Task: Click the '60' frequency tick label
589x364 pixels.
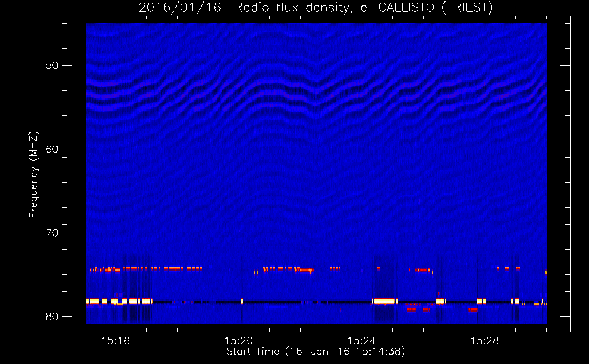Action: pyautogui.click(x=52, y=149)
